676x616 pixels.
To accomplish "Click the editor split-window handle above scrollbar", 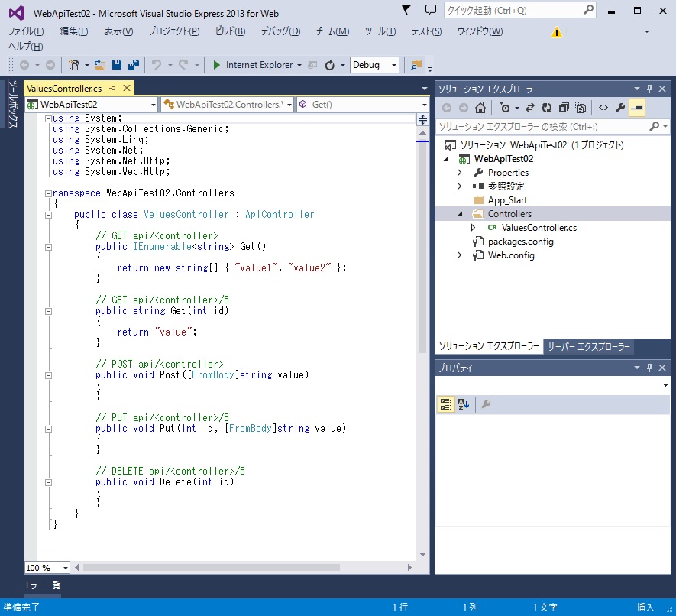I will click(x=422, y=119).
